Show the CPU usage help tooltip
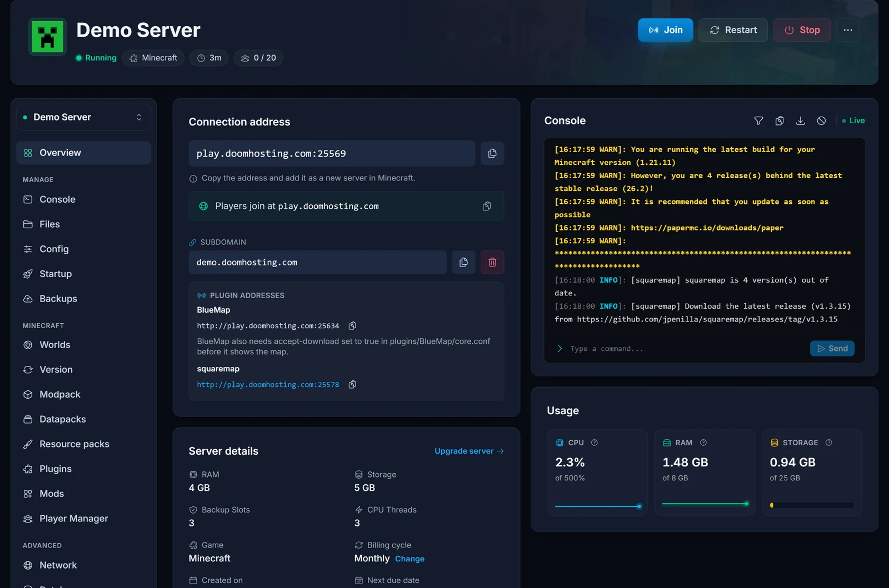Viewport: 889px width, 588px height. 595,443
